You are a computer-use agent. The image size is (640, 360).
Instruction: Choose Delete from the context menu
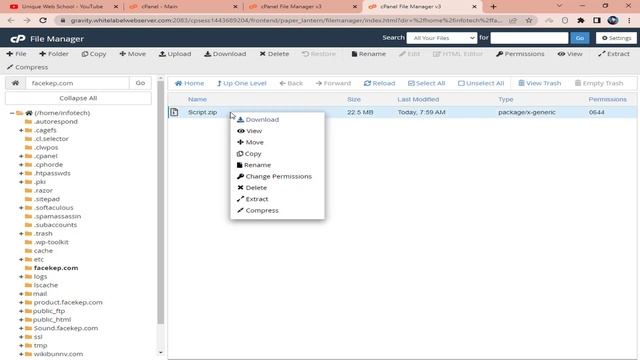(x=252, y=188)
